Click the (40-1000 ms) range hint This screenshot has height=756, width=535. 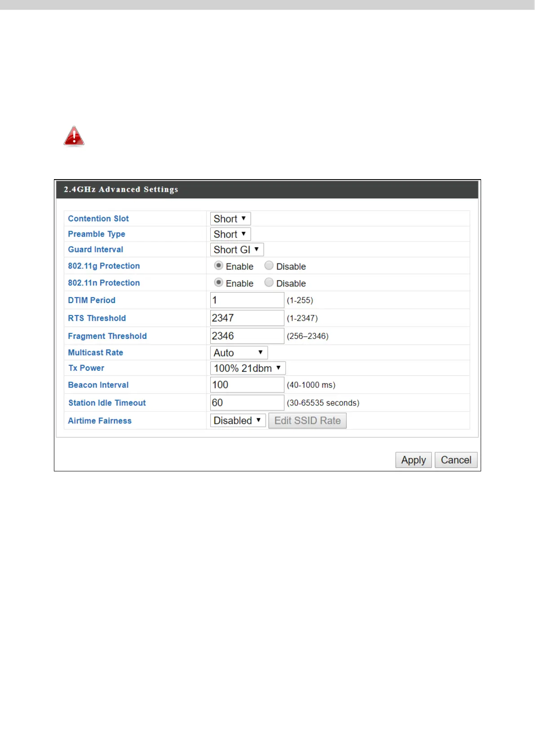[x=311, y=385]
